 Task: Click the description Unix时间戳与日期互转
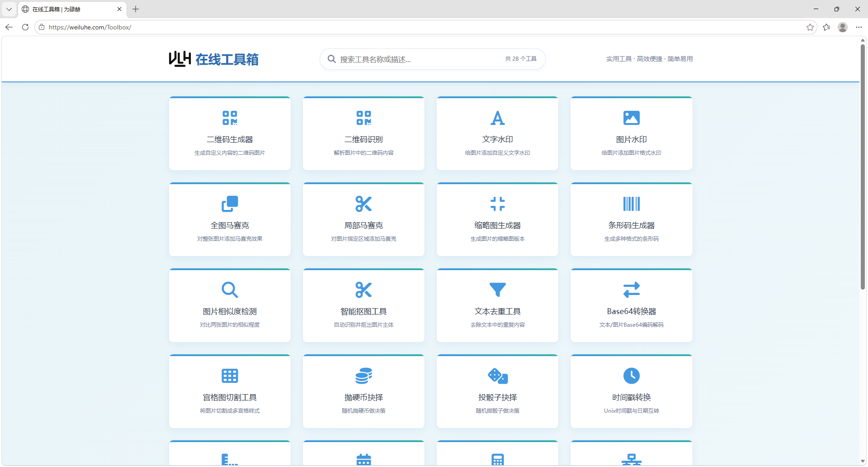click(631, 411)
